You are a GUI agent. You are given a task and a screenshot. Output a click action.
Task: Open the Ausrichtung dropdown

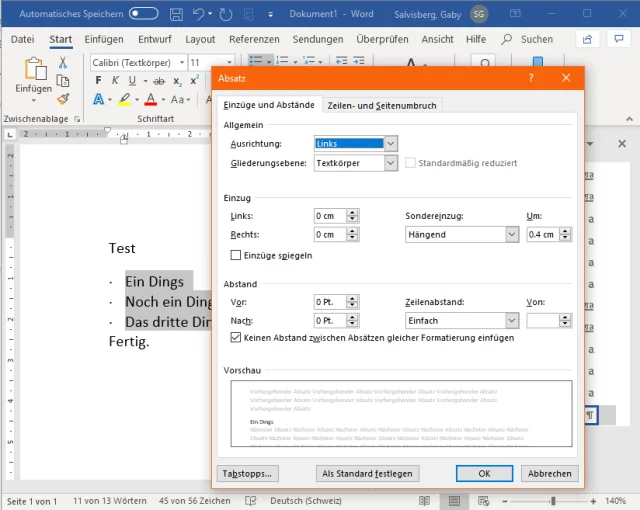390,144
